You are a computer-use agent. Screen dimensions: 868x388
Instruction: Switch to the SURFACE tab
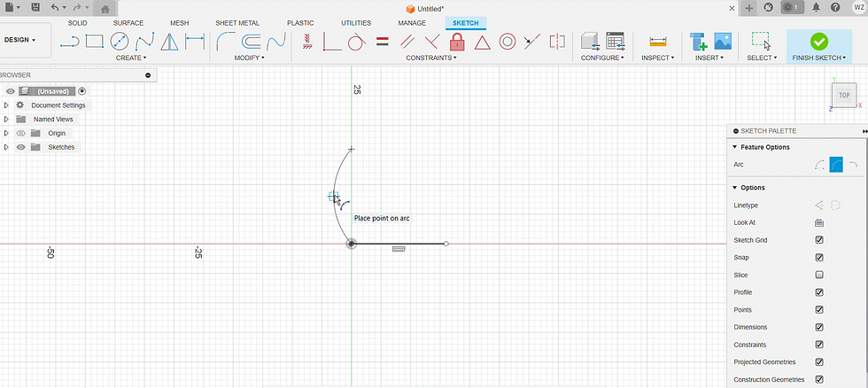coord(128,23)
